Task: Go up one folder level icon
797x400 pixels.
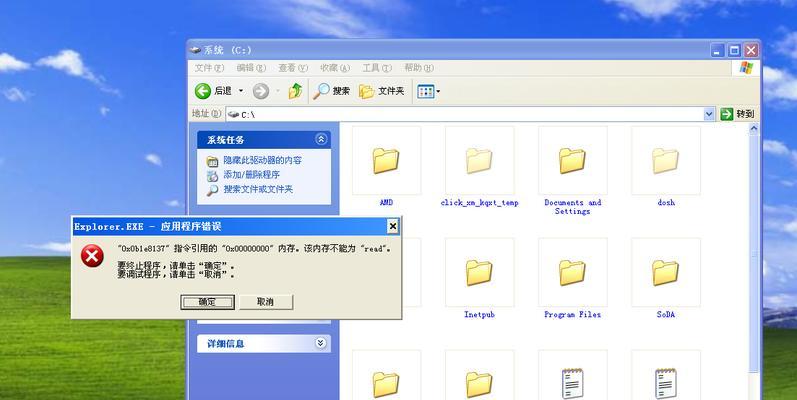Action: (295, 91)
